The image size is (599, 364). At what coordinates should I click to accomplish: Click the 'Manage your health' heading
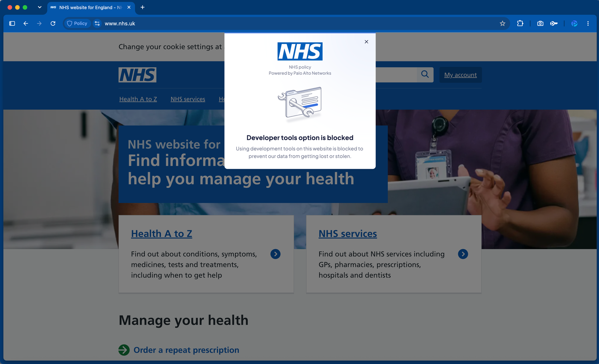point(184,320)
